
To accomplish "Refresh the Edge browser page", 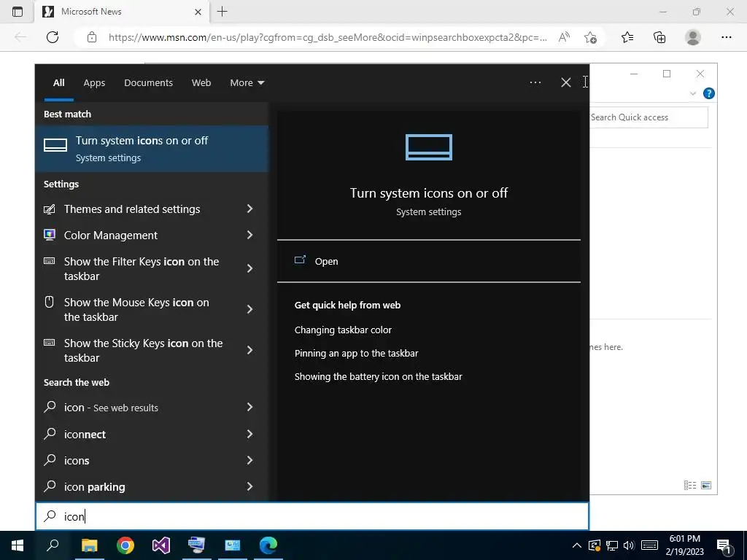I will pos(53,37).
